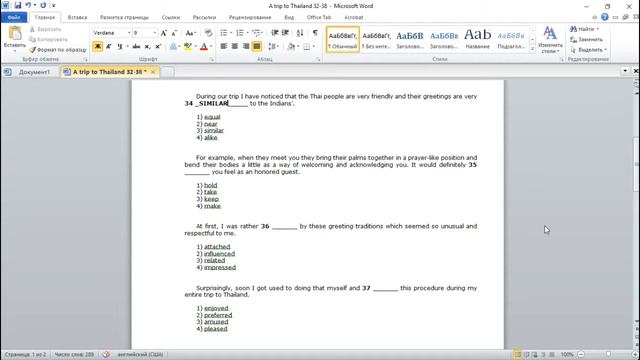Open the Acrobat ribbon tab

[353, 18]
